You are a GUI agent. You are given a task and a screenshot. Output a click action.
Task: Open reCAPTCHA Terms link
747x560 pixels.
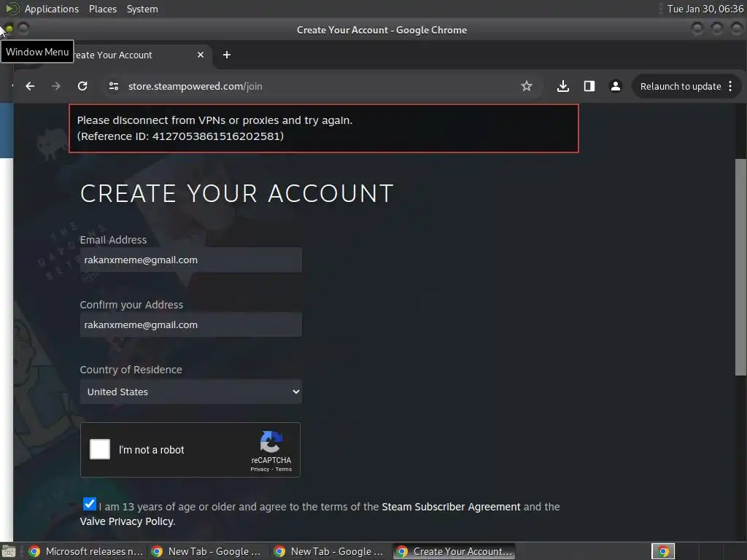[284, 469]
